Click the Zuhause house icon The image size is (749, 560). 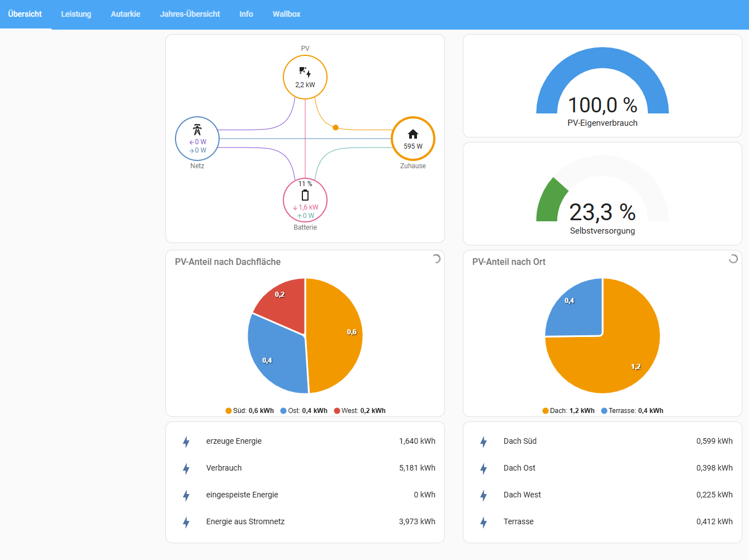pos(413,134)
